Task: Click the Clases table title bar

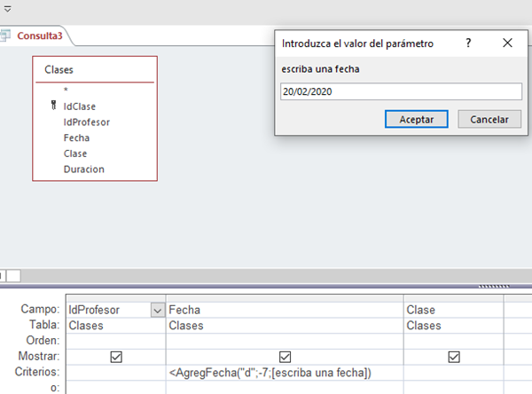Action: 95,69
